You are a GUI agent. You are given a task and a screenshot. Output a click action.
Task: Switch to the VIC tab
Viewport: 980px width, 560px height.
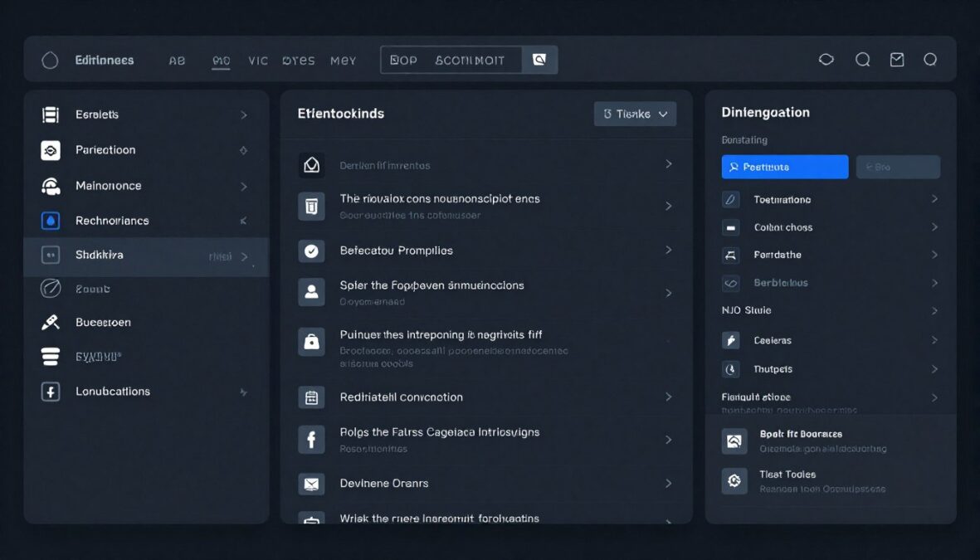(258, 61)
